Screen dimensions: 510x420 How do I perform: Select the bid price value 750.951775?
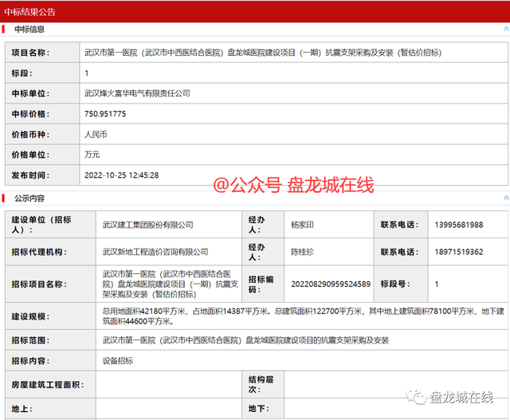(105, 114)
